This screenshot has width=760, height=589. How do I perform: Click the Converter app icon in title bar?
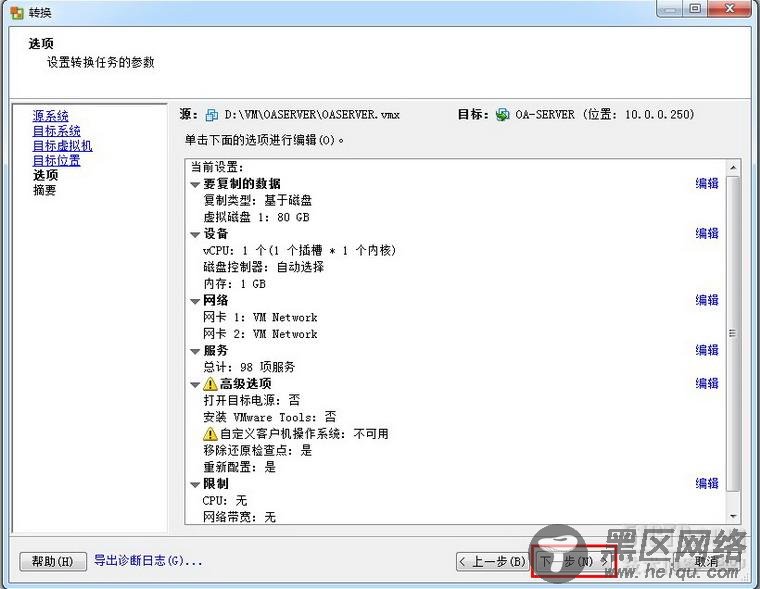pyautogui.click(x=16, y=13)
